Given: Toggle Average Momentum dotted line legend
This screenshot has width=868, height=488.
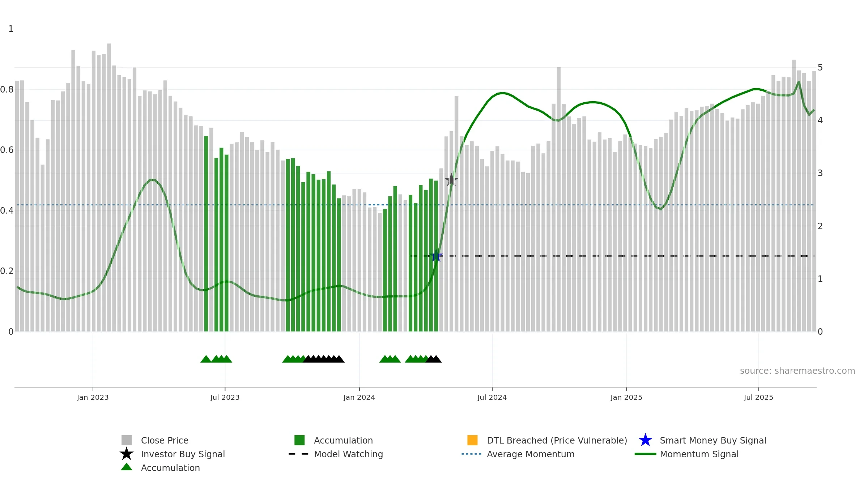Looking at the screenshot, I should (x=472, y=454).
